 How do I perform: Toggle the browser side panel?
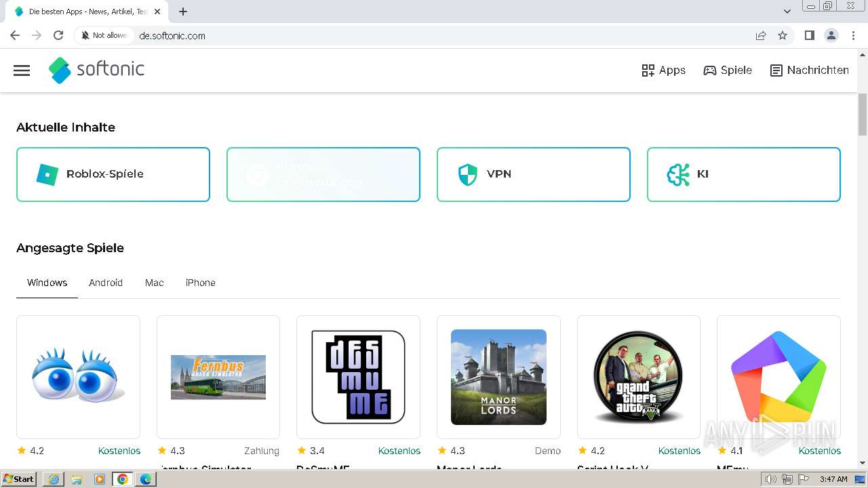(809, 35)
